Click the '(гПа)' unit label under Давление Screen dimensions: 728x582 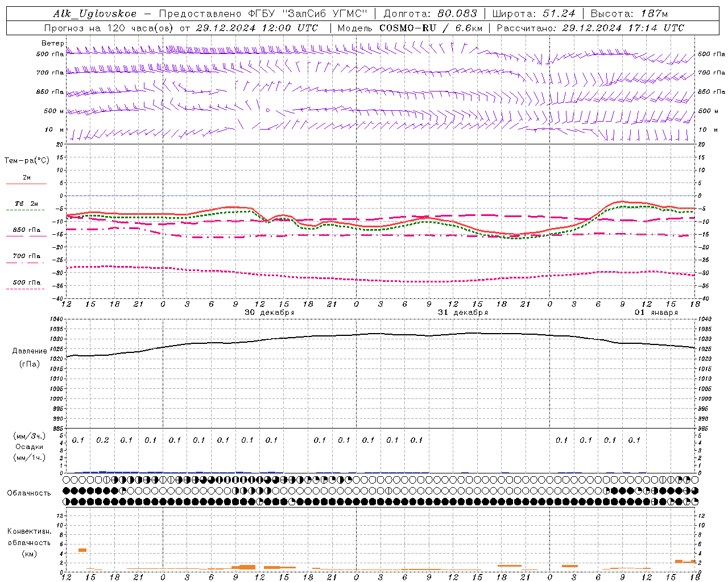pos(29,364)
